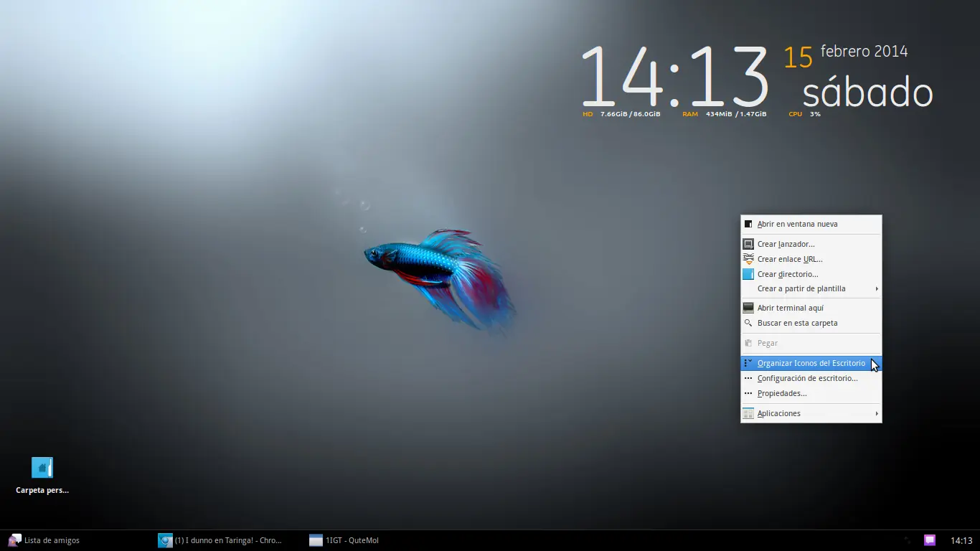Open Configuración de escritorio...
The width and height of the screenshot is (980, 551).
[x=811, y=378]
